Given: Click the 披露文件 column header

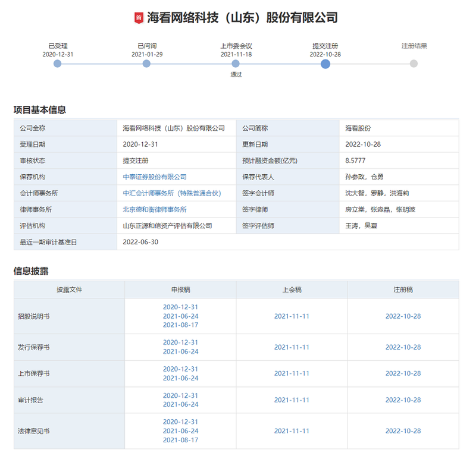Looking at the screenshot, I should pyautogui.click(x=69, y=290).
